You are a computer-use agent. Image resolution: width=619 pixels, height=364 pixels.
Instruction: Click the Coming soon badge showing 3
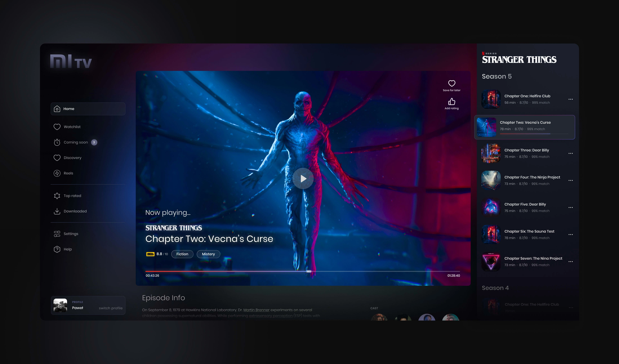coord(94,142)
